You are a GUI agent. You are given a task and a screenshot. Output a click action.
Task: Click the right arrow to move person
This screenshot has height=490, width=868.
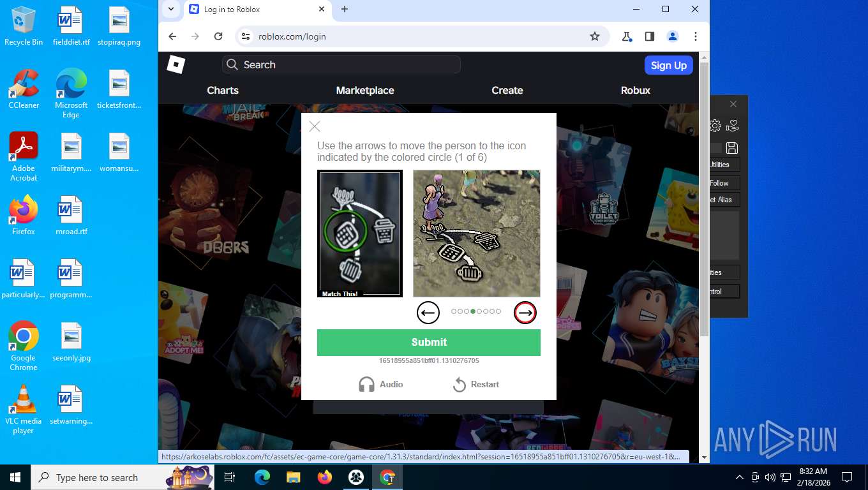coord(525,313)
